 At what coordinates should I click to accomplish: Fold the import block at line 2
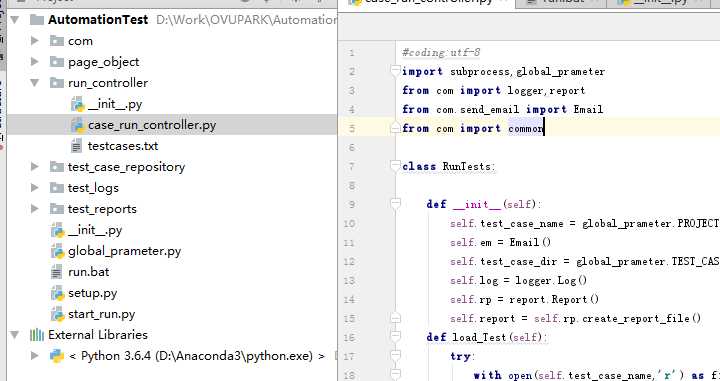[x=395, y=70]
